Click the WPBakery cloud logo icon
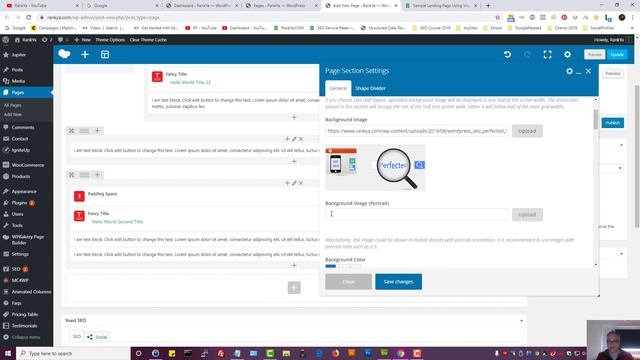Screen dimensions: 640x360 [x=64, y=54]
